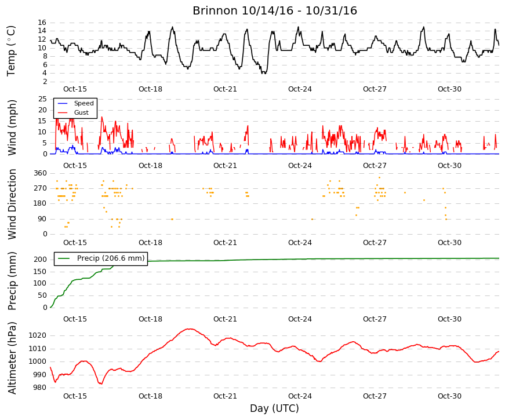Click the red Gust legend line swatch
505x420 pixels.
(63, 112)
